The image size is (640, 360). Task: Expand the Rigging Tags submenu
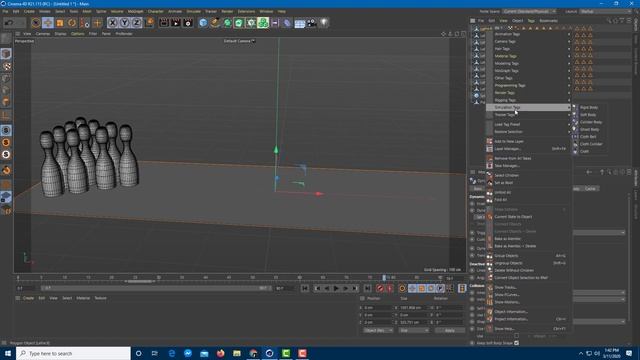pyautogui.click(x=528, y=100)
